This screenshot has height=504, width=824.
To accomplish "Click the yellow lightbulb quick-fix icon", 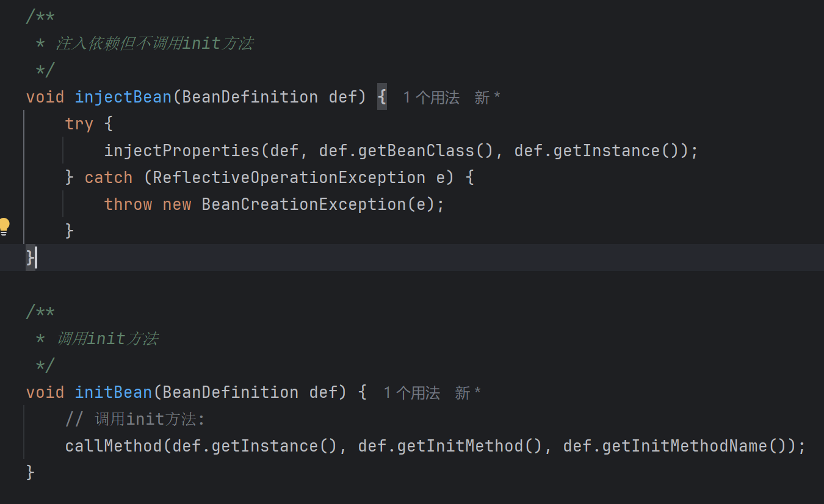I will (4, 226).
